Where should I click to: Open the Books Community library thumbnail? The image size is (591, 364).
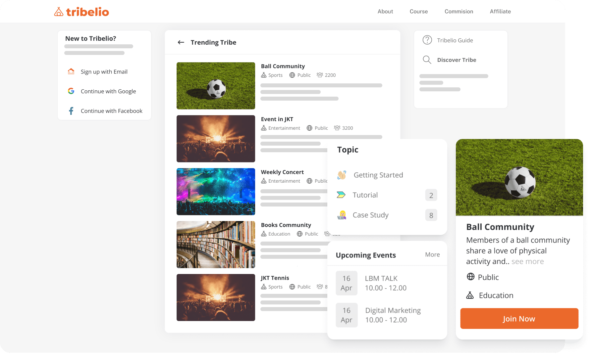coord(216,245)
